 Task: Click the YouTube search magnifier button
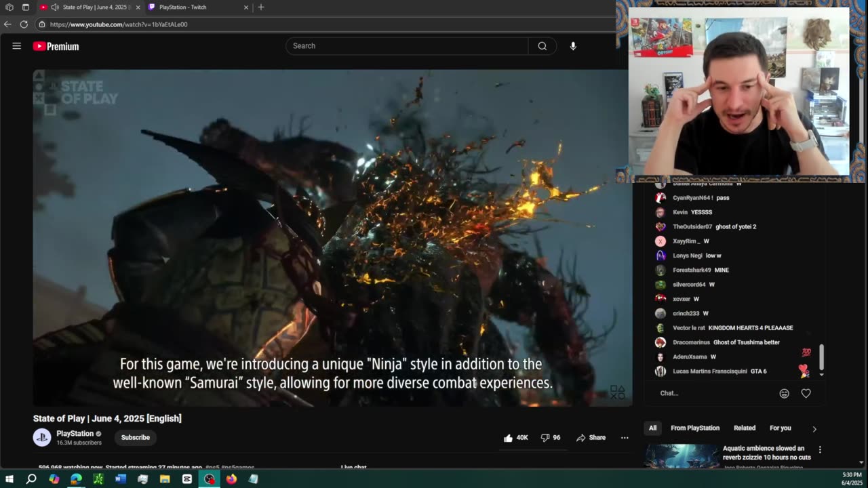tap(542, 46)
